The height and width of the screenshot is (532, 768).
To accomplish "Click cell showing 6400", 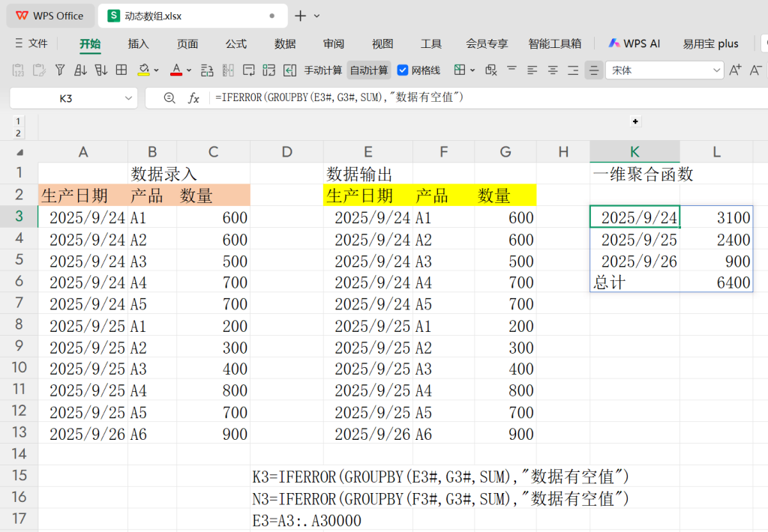I will point(716,282).
